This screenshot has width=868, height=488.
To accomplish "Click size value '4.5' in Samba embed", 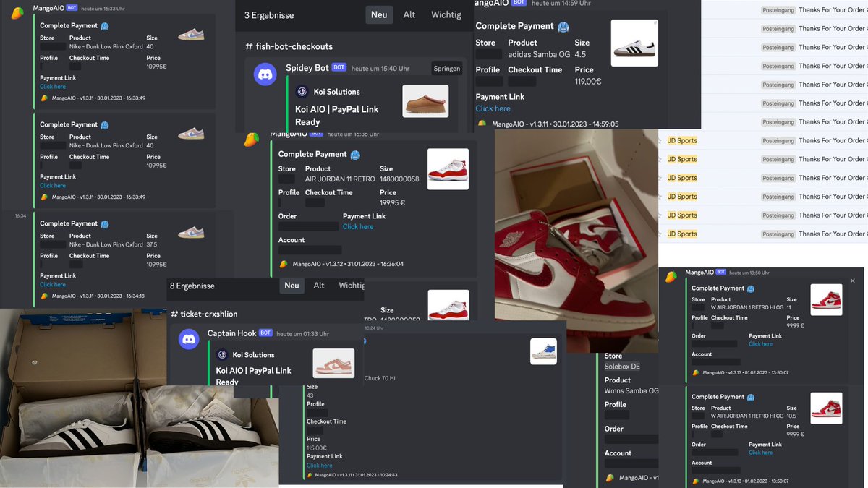I will pos(581,54).
